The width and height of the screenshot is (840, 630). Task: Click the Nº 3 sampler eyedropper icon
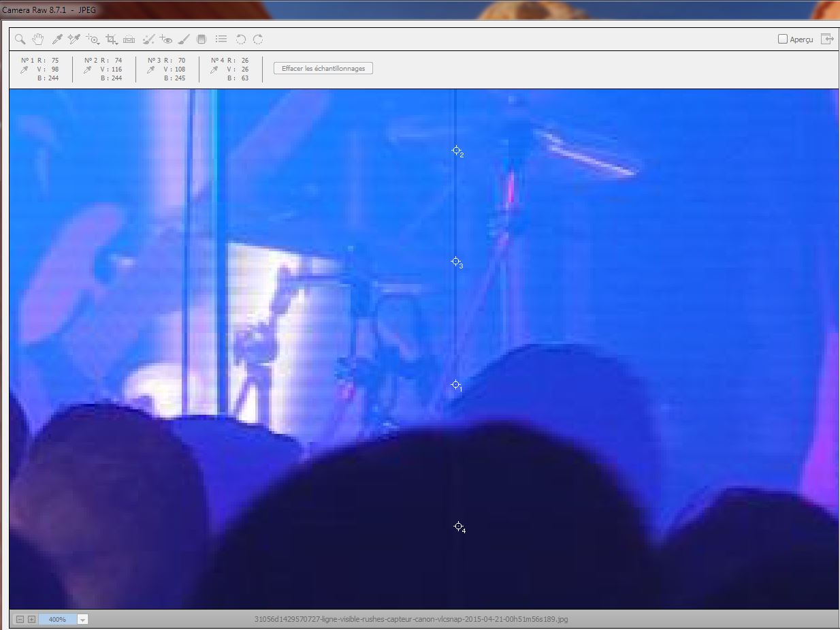click(150, 69)
